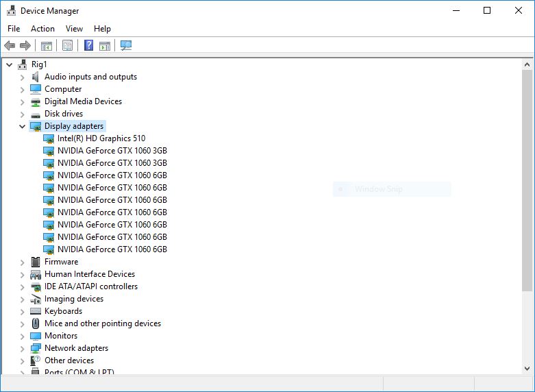Select Intel(R) HD Graphics 510
The height and width of the screenshot is (392, 535).
(x=101, y=138)
